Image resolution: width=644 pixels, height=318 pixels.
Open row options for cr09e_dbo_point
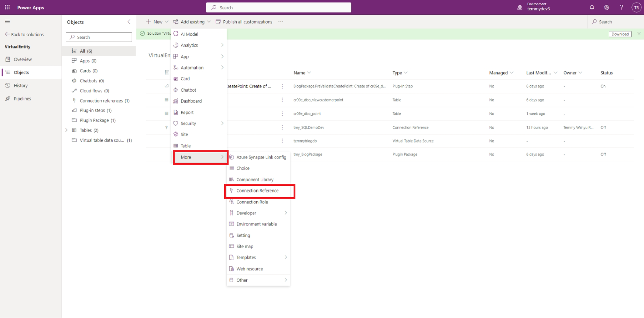[282, 114]
